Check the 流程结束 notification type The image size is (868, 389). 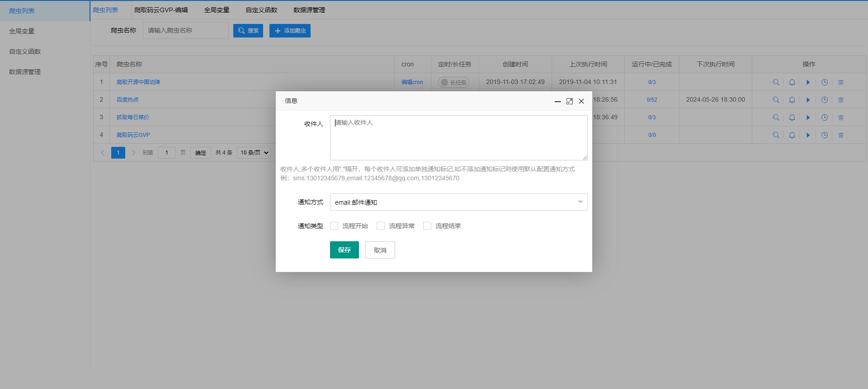427,226
